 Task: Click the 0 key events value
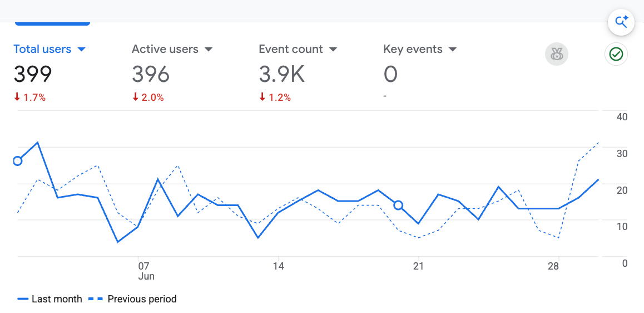click(390, 75)
